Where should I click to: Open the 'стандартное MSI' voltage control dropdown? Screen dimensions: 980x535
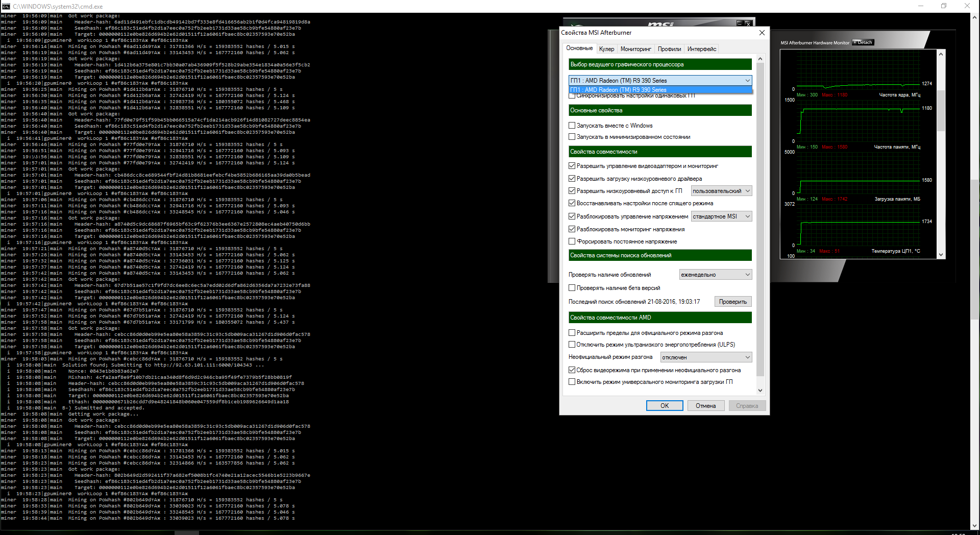coord(721,216)
